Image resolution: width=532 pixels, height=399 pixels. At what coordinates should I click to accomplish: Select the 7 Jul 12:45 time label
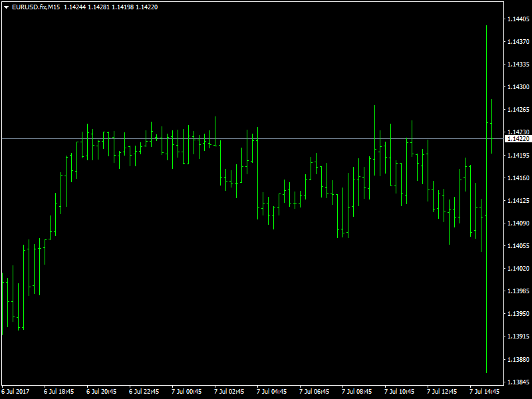click(x=442, y=392)
